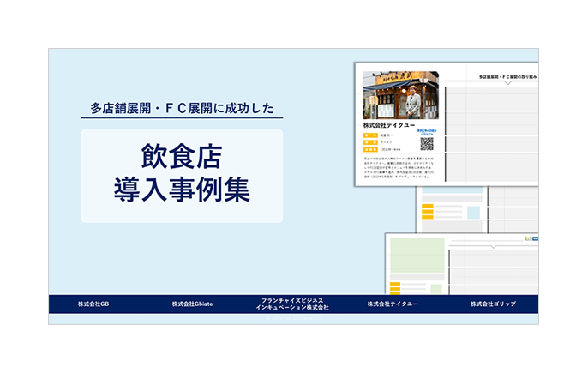Click the 多店舗展開・ＦＣ展開に成功した subtitle
The width and height of the screenshot is (588, 373).
pos(182,108)
